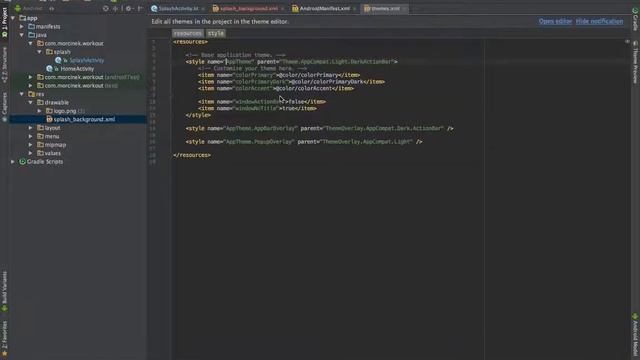Click the colorAccent item line in code

pos(276,89)
